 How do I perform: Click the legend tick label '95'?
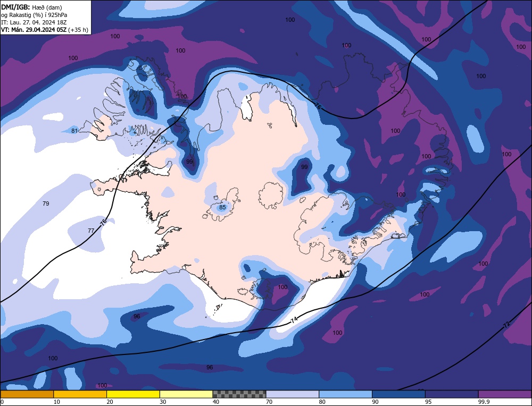click(x=428, y=402)
